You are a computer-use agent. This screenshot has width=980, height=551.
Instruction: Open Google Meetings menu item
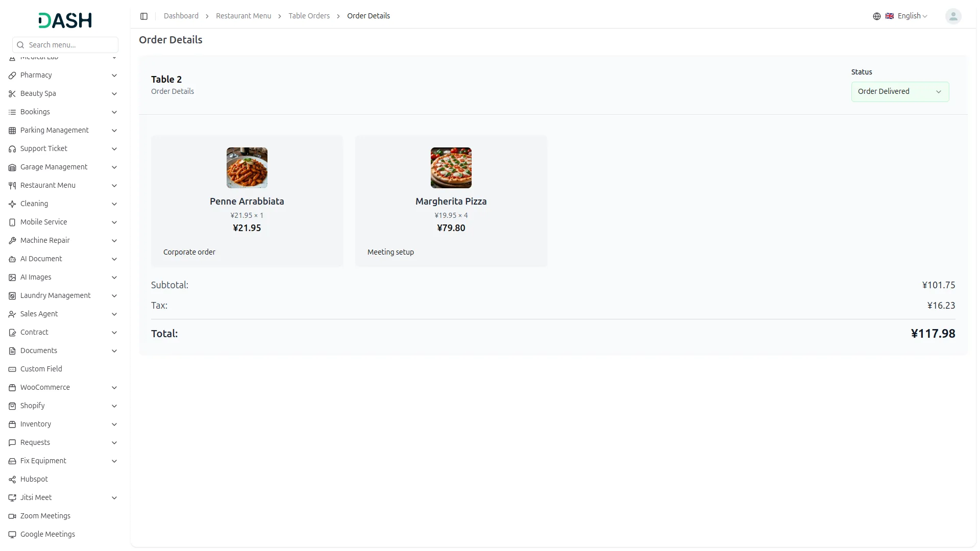point(47,534)
